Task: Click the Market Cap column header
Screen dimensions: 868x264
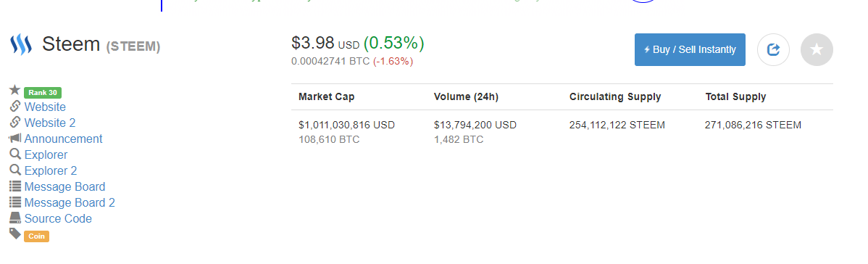Action: tap(326, 97)
